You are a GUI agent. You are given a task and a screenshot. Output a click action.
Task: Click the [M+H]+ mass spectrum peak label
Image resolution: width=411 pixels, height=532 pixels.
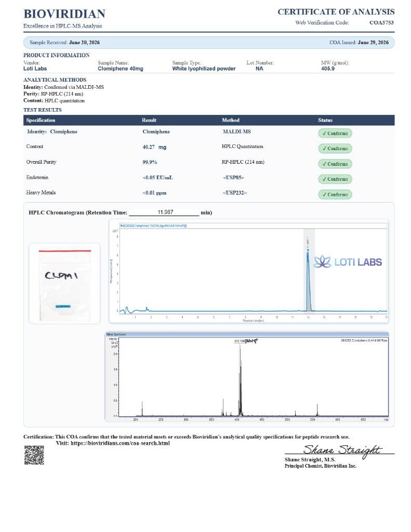click(x=251, y=340)
